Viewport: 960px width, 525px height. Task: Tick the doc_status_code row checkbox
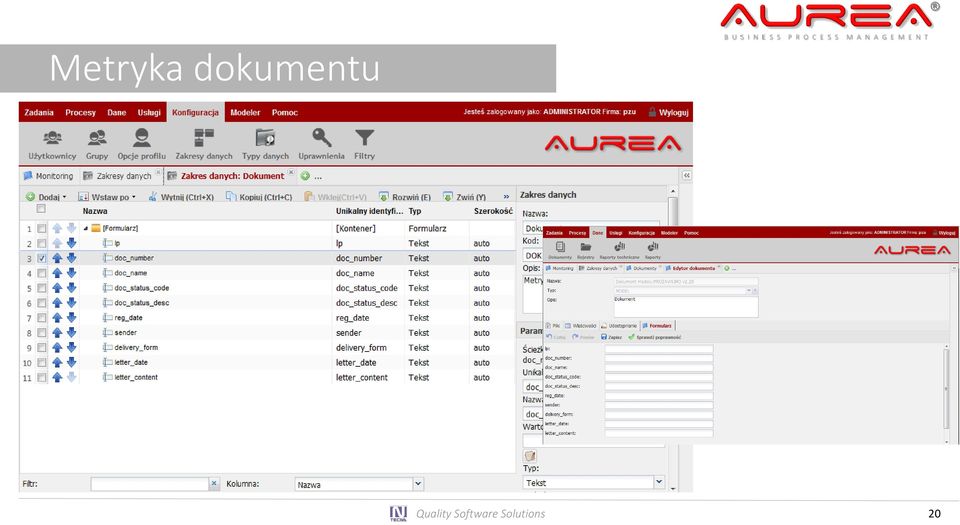[x=41, y=288]
